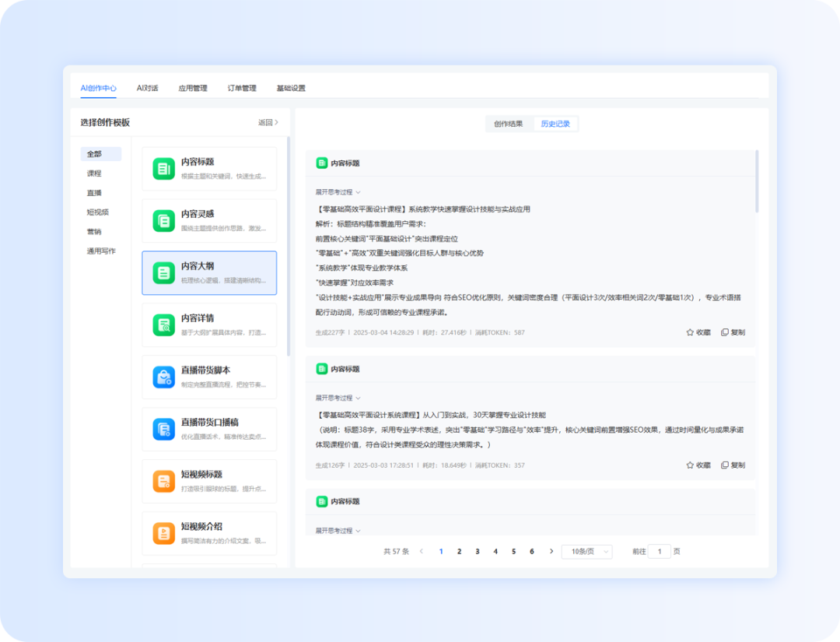
Task: Go to page 6 in pagination
Action: tap(532, 552)
